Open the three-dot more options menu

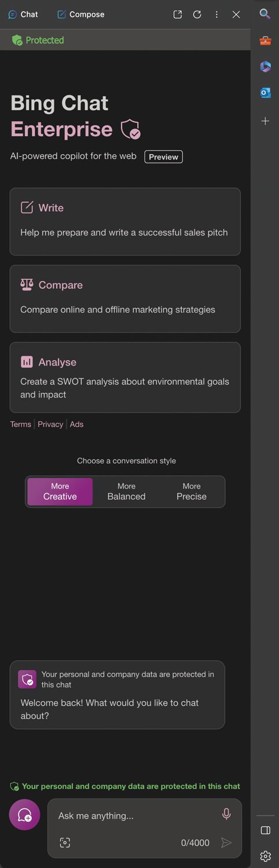(216, 14)
